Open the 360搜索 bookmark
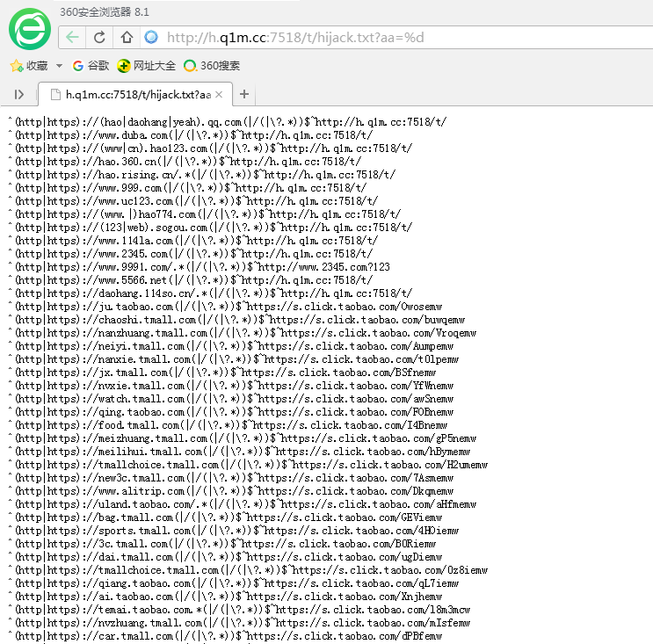653x644 pixels. pos(212,66)
